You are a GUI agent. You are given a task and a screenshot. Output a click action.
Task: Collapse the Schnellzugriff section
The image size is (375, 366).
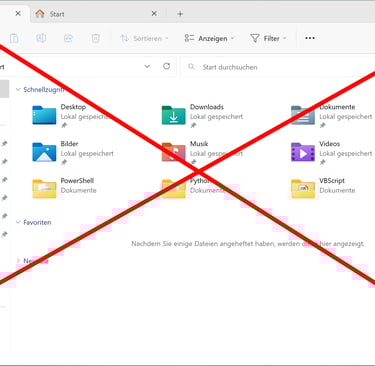18,89
